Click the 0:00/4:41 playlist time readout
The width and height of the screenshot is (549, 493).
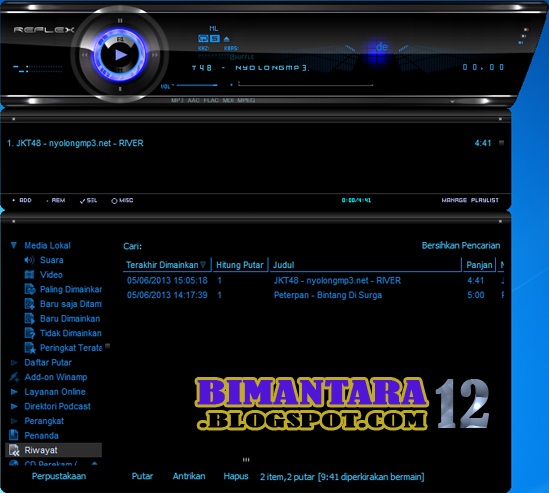pyautogui.click(x=356, y=200)
